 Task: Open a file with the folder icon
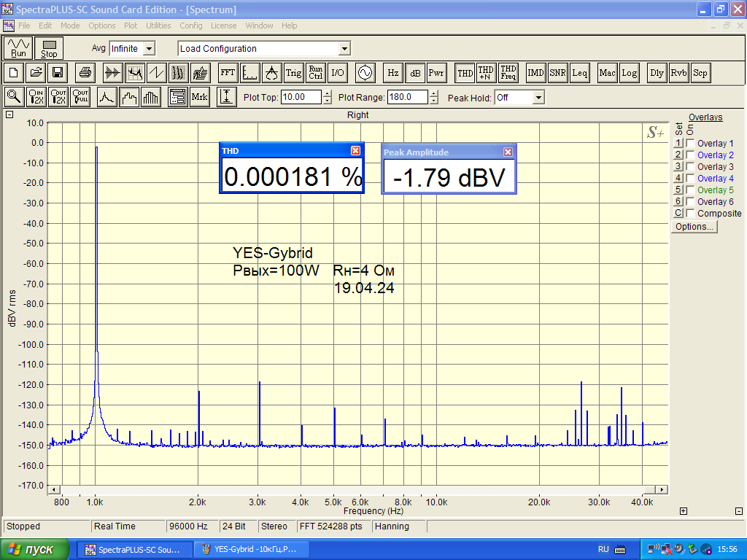(36, 73)
